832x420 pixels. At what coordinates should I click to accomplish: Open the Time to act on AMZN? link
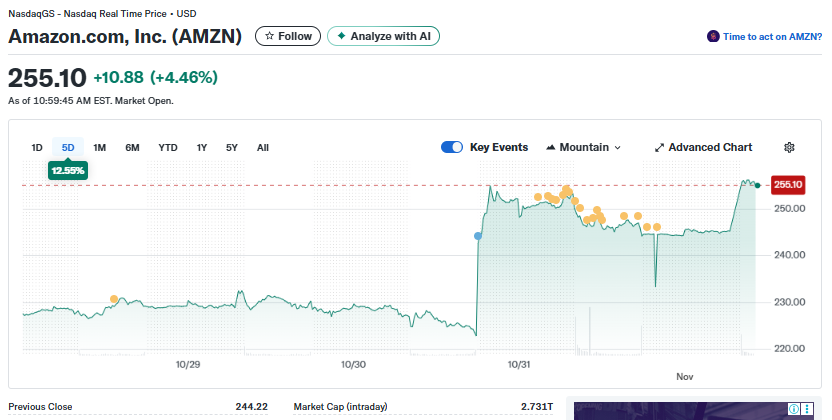point(771,36)
